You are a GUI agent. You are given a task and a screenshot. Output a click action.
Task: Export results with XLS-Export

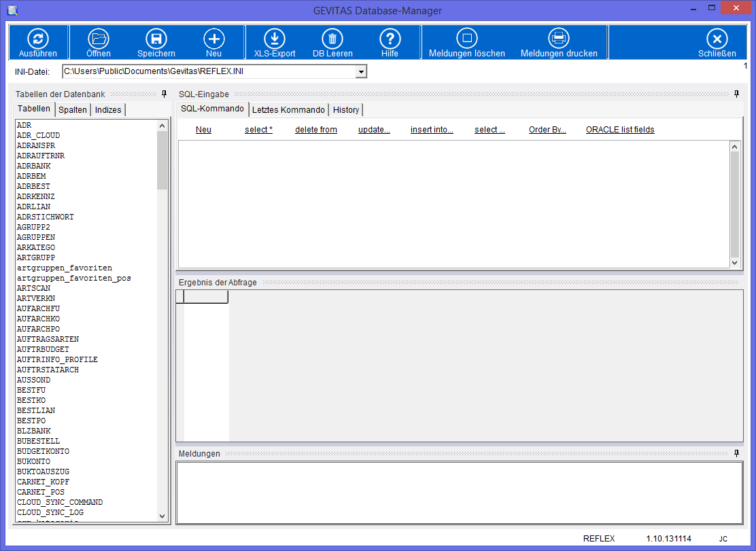pos(275,43)
